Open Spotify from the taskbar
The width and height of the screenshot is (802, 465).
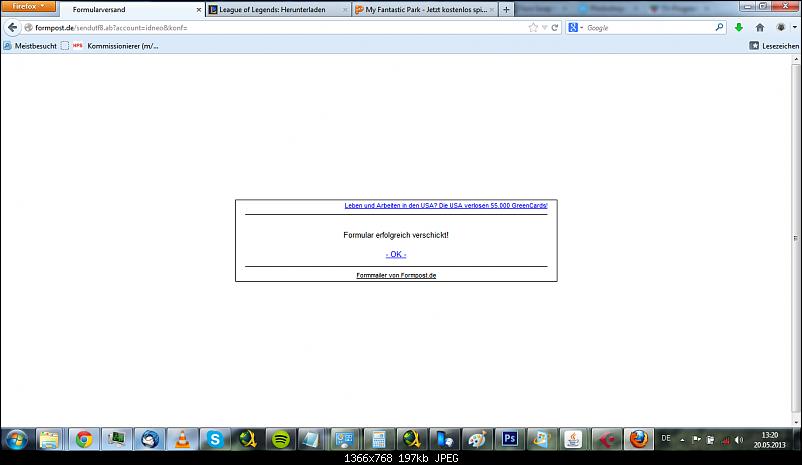click(x=280, y=439)
